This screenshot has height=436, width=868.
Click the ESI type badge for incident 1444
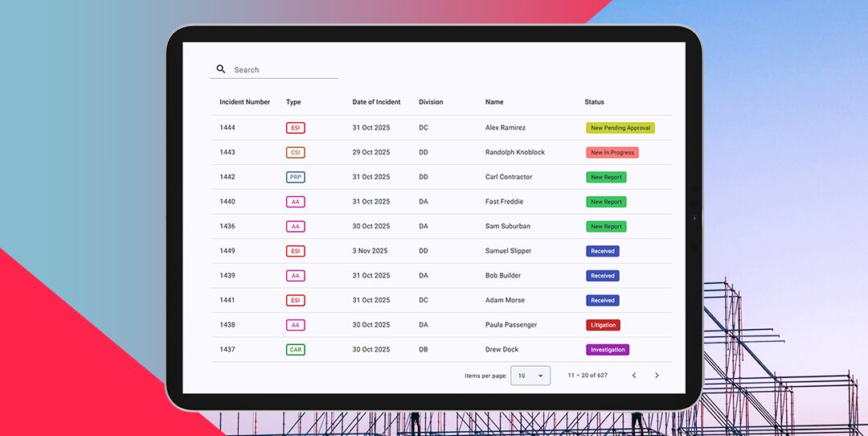click(295, 128)
